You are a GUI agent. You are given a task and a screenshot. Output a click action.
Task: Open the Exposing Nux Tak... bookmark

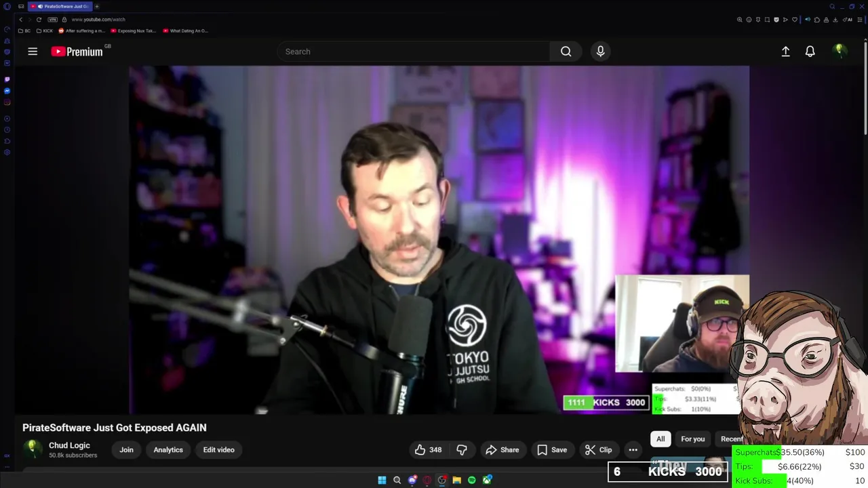[x=134, y=30]
